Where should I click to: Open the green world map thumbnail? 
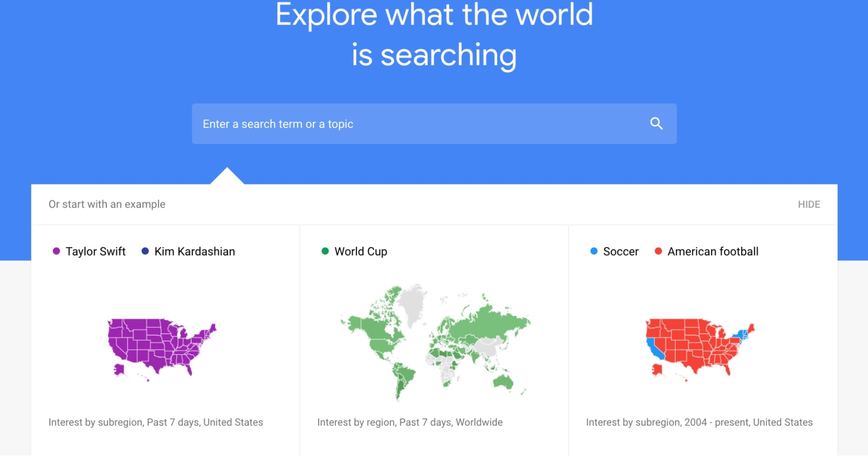tap(435, 342)
